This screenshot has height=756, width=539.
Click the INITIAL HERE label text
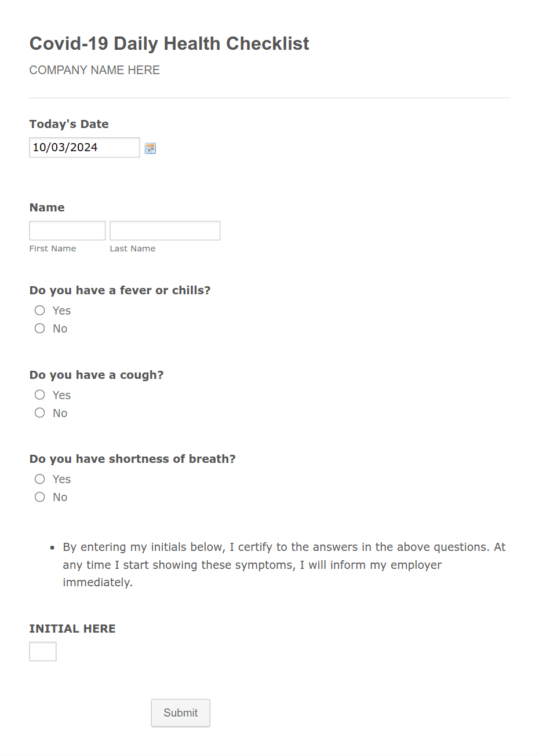point(72,628)
